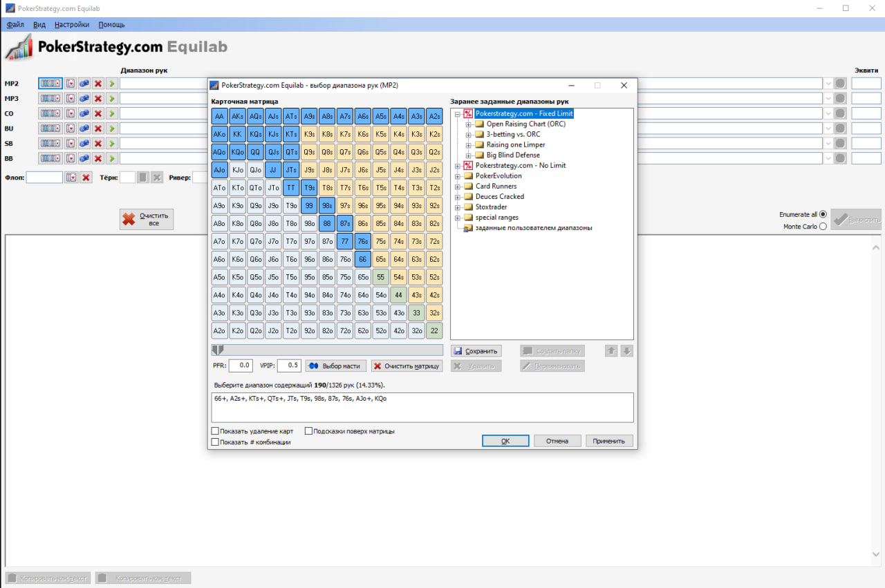This screenshot has width=885, height=588.
Task: Clear MP3 range with red X icon
Action: 98,98
